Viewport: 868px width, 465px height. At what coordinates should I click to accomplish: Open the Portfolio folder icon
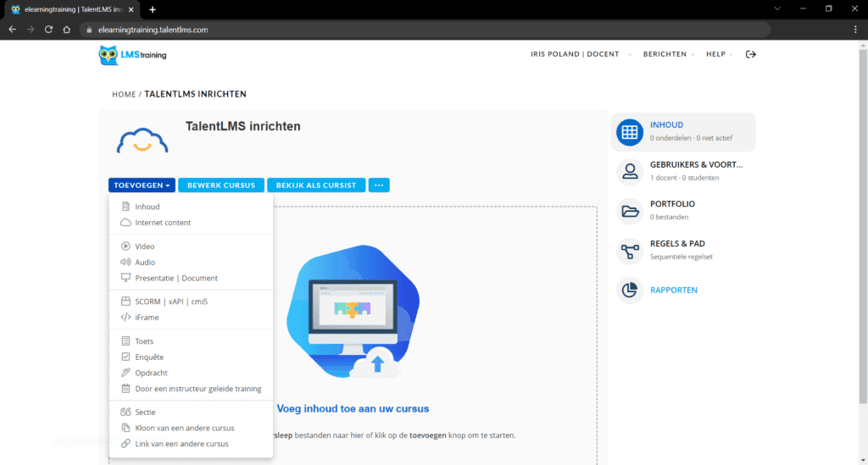coord(630,211)
